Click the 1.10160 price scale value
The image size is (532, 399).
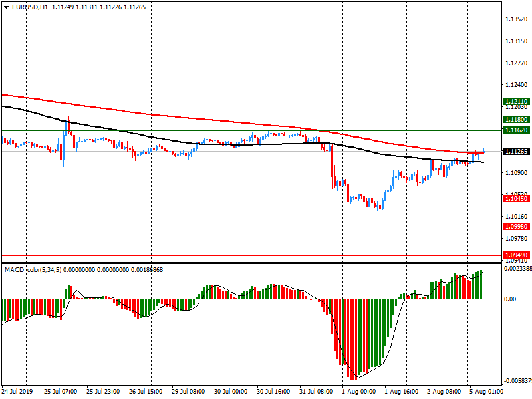pos(517,217)
